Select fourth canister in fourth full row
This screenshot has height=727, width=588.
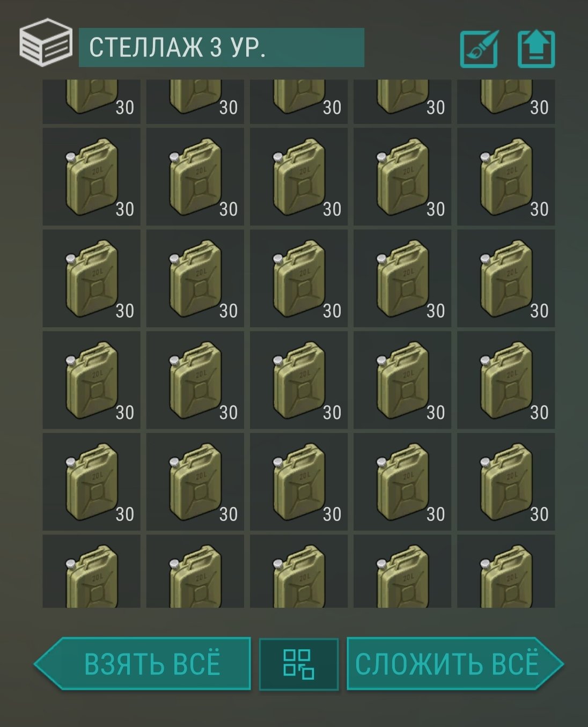(402, 482)
